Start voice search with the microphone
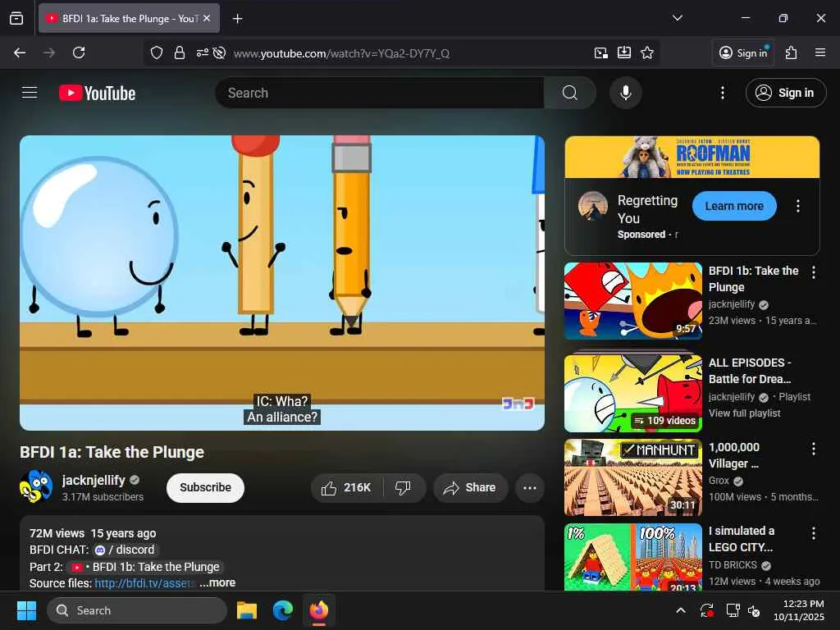The image size is (840, 630). click(625, 93)
